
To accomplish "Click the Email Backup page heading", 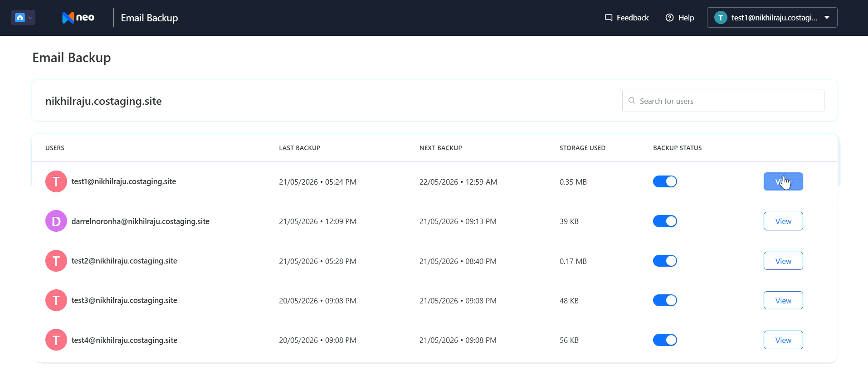I will tap(72, 58).
